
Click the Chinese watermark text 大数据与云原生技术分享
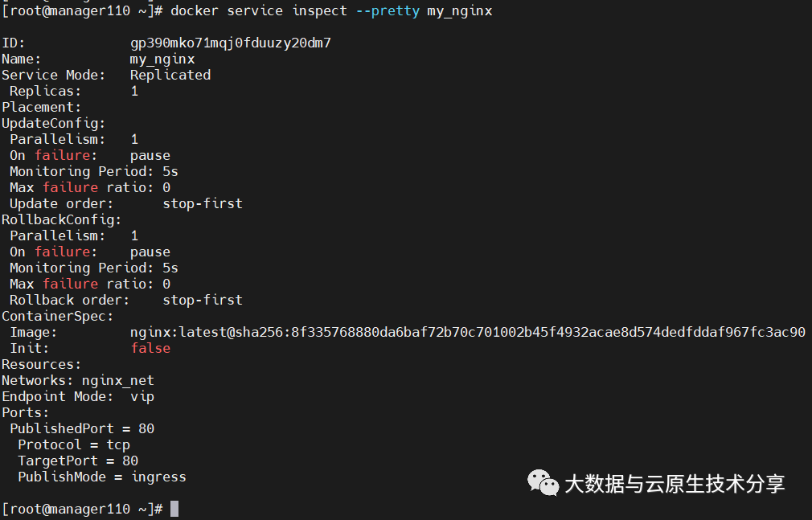pos(675,484)
